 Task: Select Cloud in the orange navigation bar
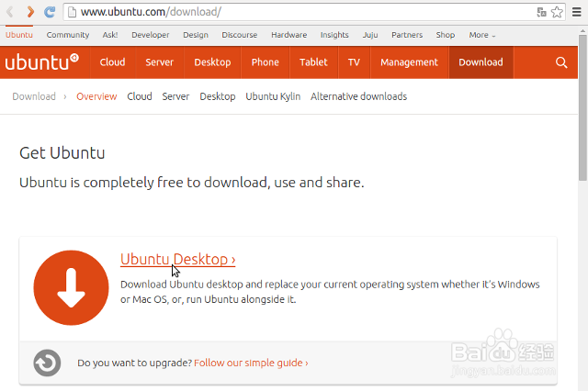pos(112,62)
